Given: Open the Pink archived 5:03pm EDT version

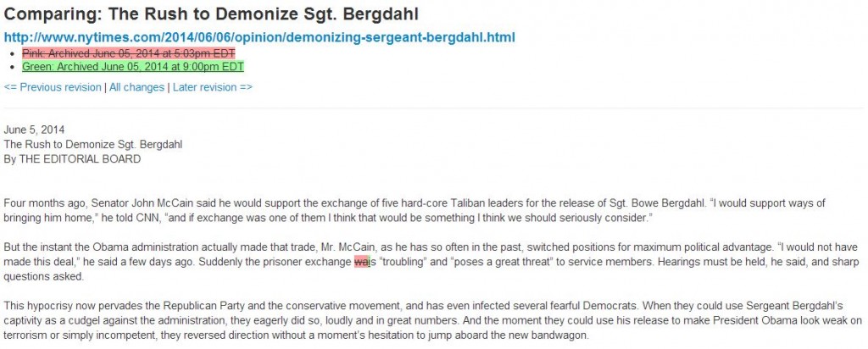Looking at the screenshot, I should pyautogui.click(x=129, y=53).
